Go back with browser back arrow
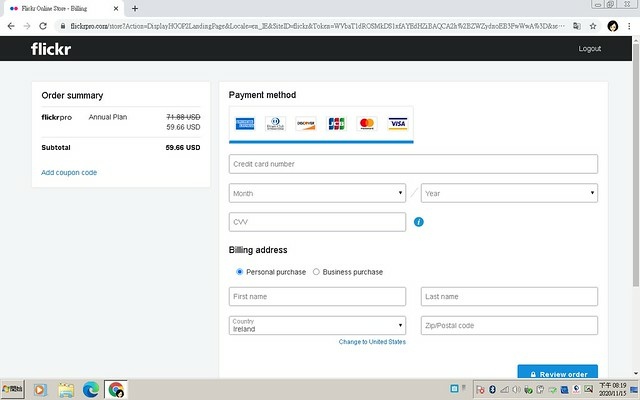 (11, 26)
